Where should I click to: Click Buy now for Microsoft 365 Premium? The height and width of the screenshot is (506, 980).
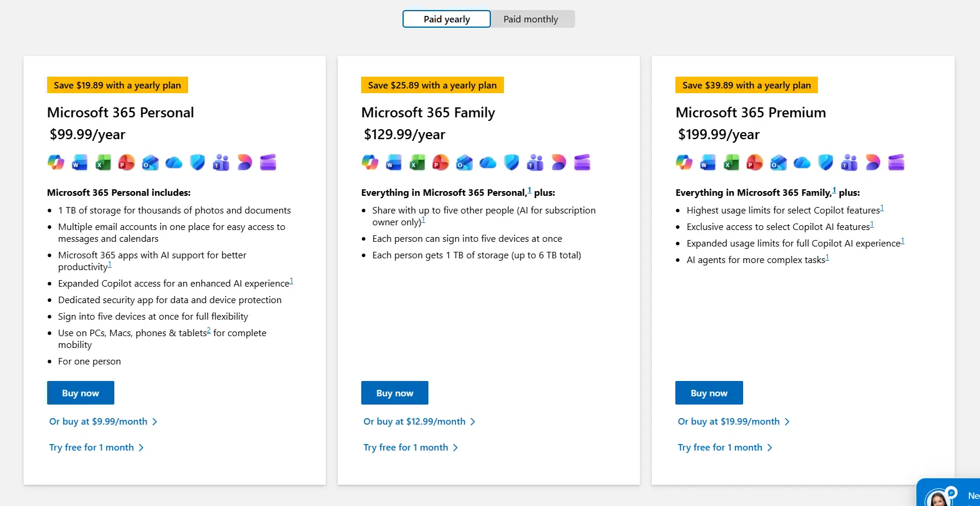(709, 393)
